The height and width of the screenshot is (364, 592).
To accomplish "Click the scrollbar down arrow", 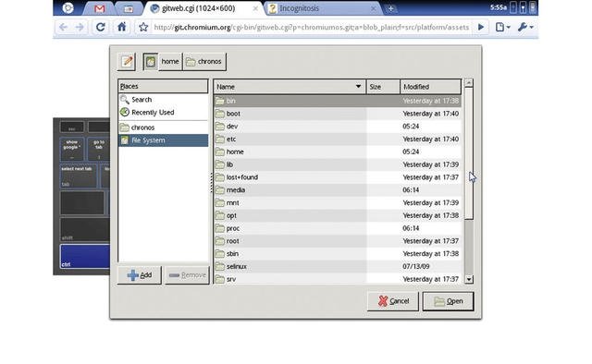I will tap(469, 280).
